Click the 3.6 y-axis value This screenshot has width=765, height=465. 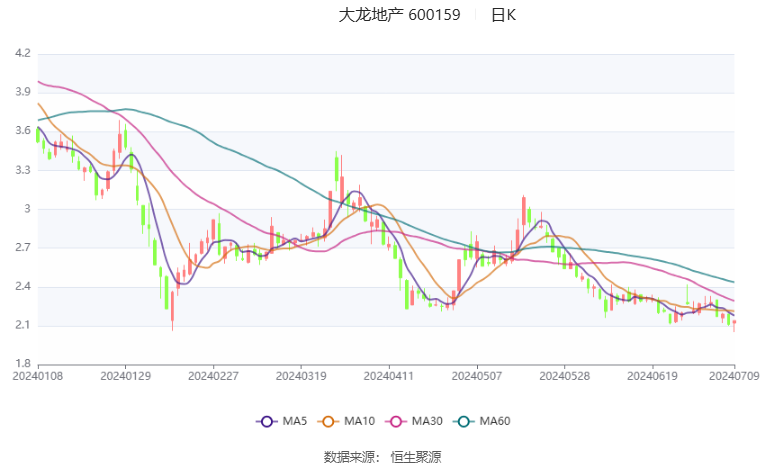[x=22, y=131]
